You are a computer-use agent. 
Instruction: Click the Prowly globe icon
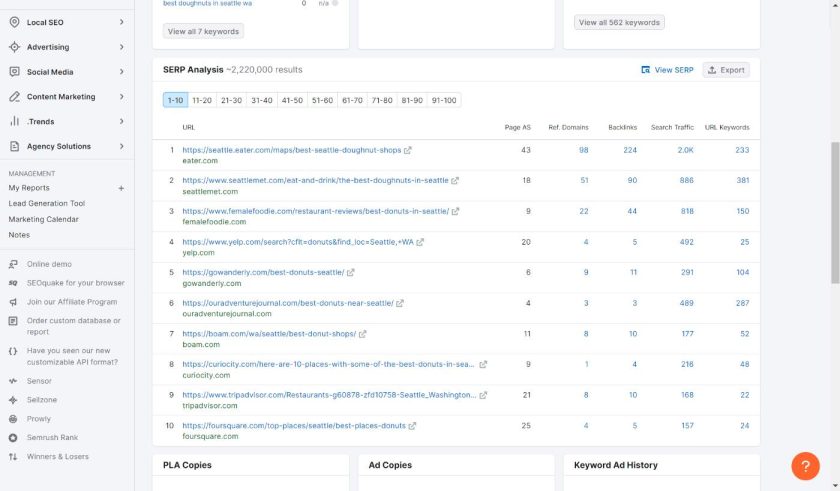point(13,419)
